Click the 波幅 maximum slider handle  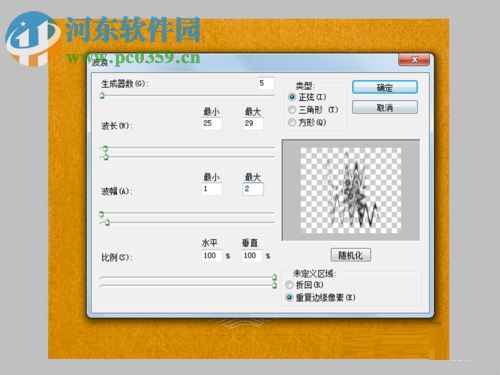coord(107,222)
